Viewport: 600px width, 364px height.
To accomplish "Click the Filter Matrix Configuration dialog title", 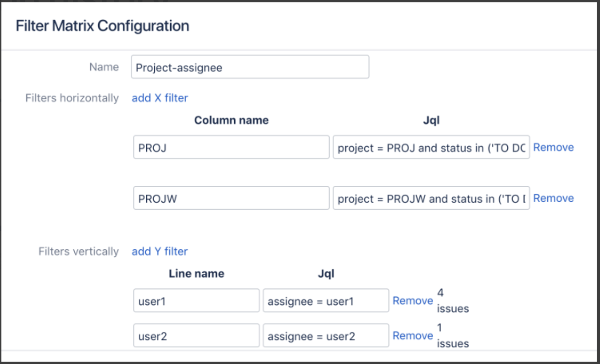I will (x=103, y=25).
